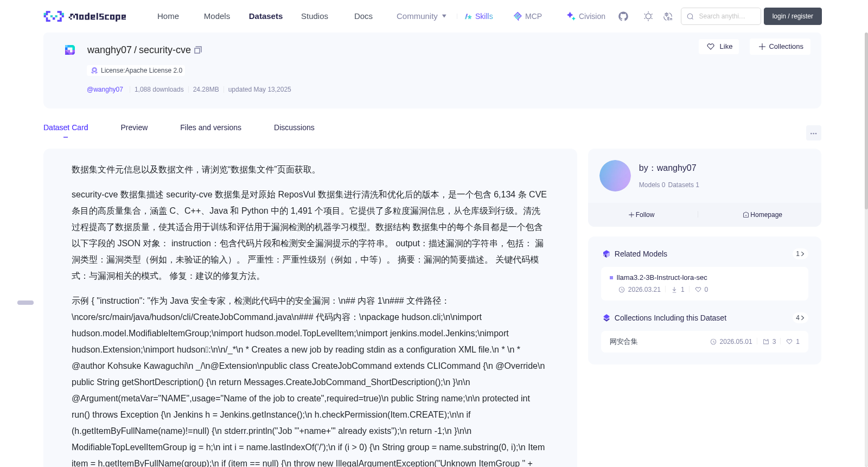868x467 pixels.
Task: Open the Models menu item
Action: click(217, 16)
